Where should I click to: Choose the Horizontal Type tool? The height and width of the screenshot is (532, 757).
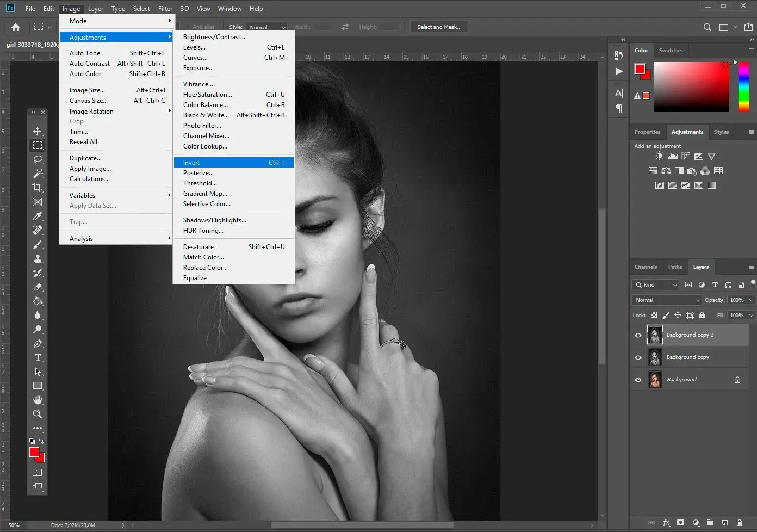click(x=38, y=357)
